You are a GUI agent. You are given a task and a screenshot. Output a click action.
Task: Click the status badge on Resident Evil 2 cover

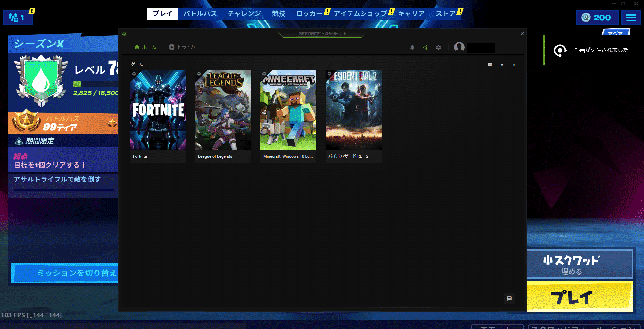tap(329, 74)
